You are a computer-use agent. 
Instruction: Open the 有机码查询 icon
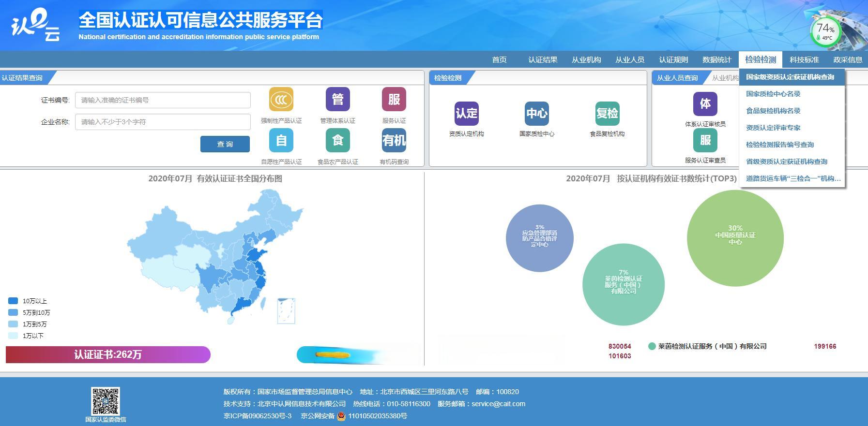394,141
